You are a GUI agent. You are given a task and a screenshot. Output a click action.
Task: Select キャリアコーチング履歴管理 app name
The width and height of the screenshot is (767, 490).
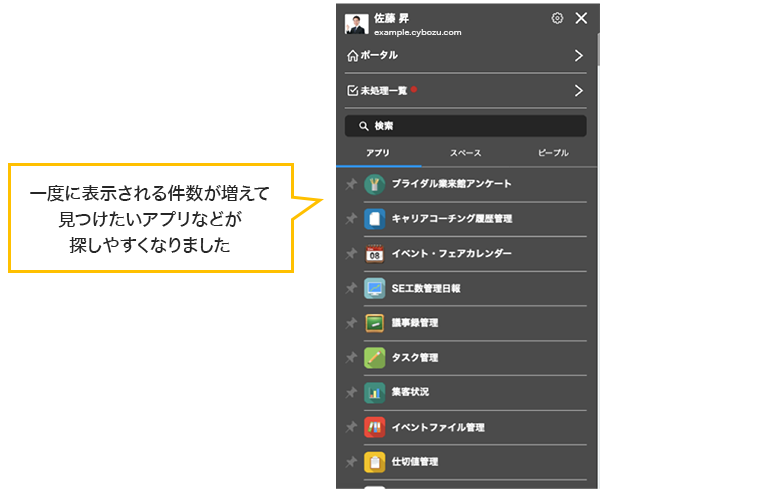tap(452, 219)
